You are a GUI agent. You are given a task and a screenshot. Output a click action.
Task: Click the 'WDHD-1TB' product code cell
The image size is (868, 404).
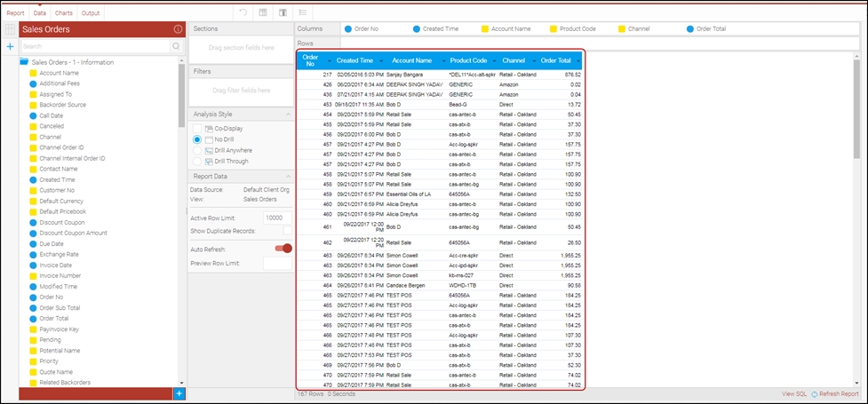463,286
